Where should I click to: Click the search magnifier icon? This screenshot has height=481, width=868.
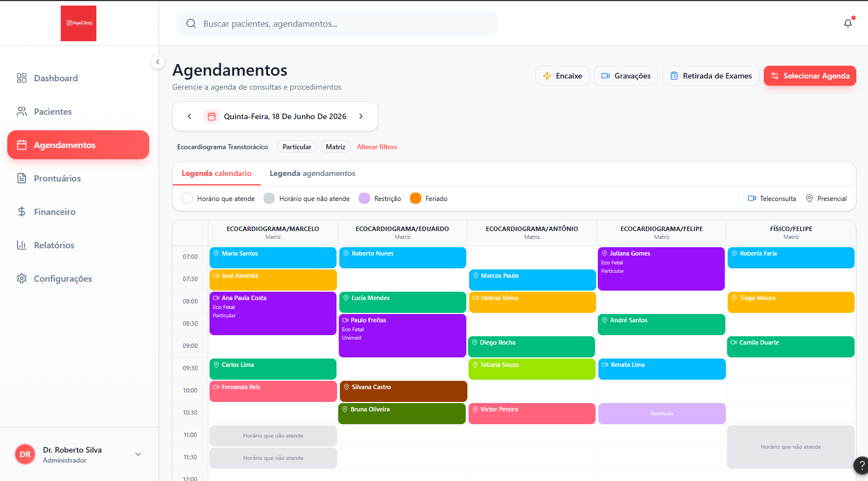click(x=191, y=23)
